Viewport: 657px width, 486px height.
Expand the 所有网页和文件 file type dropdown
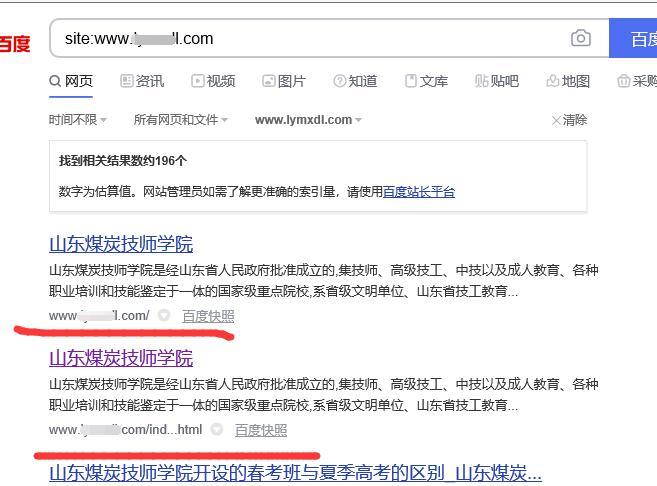[x=180, y=120]
